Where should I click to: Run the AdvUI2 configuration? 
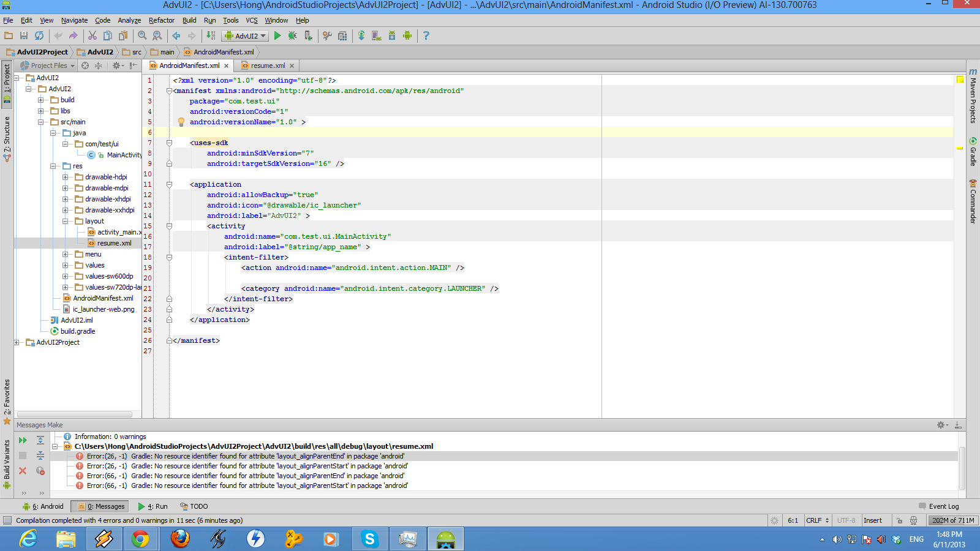[x=277, y=36]
